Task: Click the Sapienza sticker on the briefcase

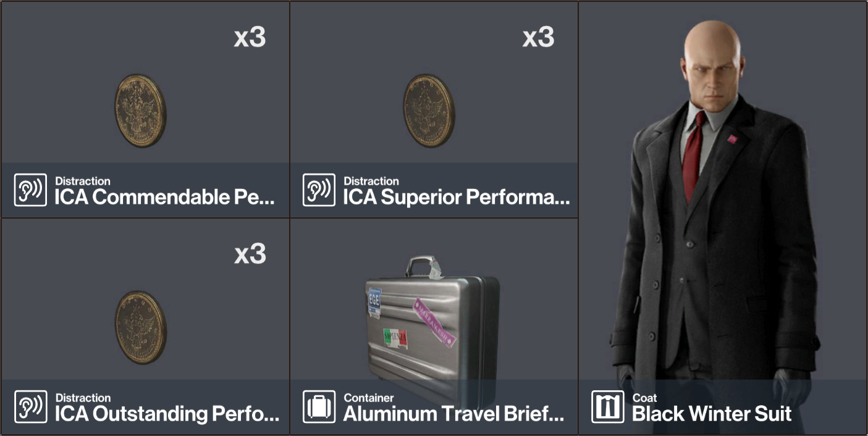Action: 395,337
